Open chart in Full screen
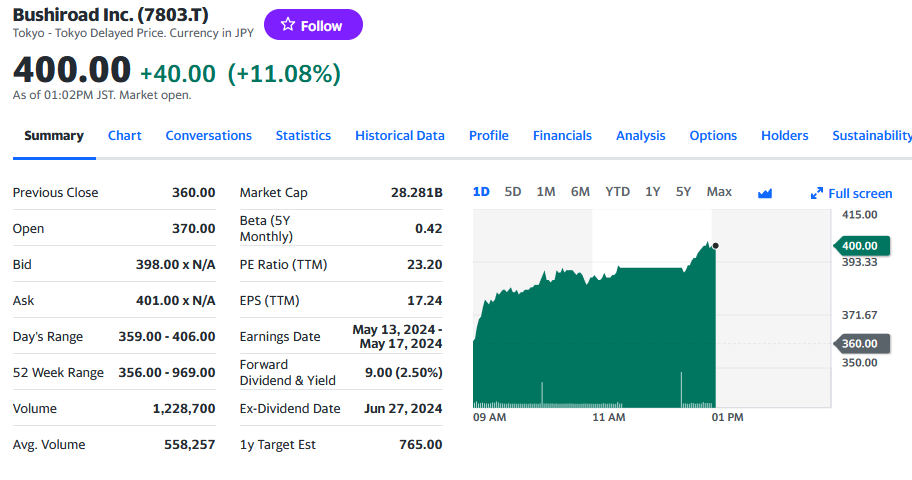 point(852,193)
